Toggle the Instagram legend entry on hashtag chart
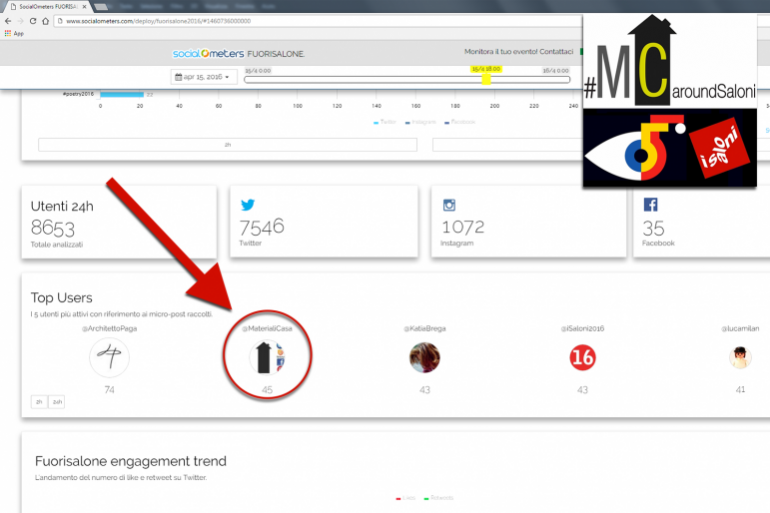 click(x=420, y=122)
